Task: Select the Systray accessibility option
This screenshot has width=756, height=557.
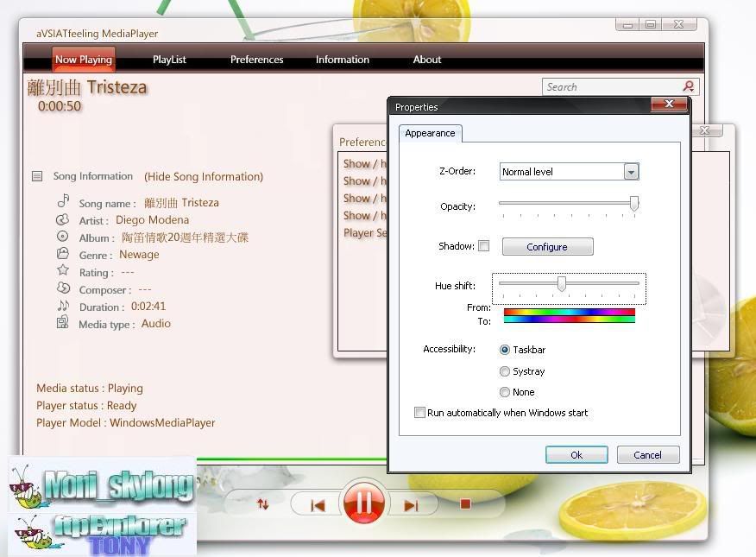Action: click(504, 370)
